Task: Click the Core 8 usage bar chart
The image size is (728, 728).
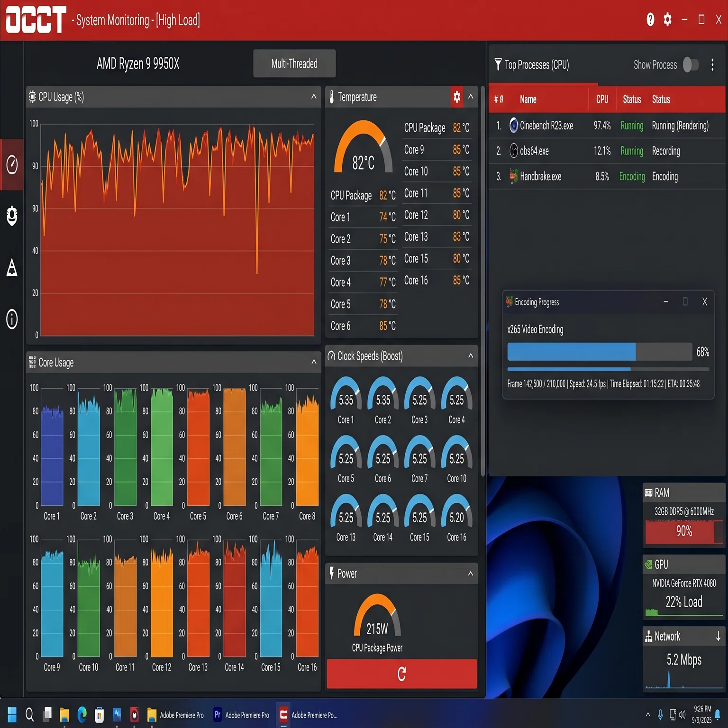Action: click(x=307, y=446)
